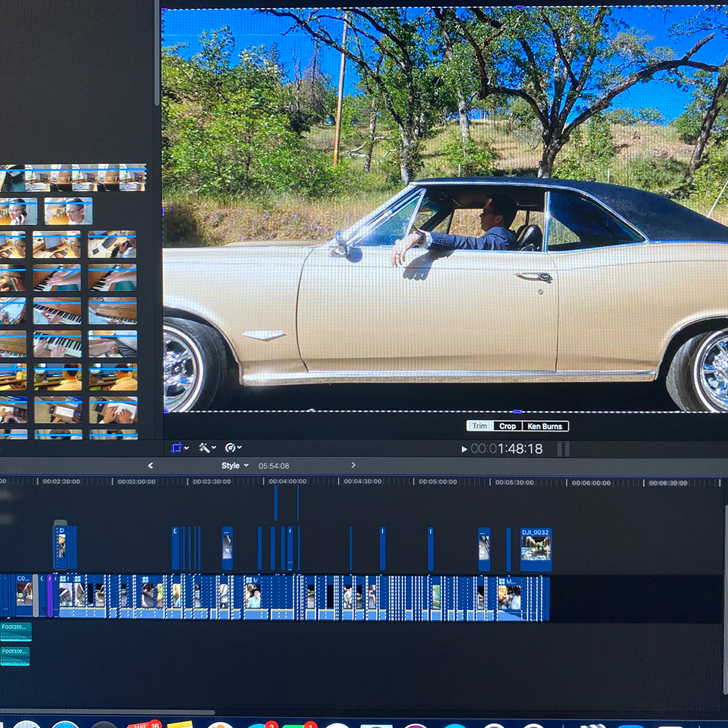Screen dimensions: 728x728
Task: Expand the Style project name dropdown
Action: coord(235,466)
